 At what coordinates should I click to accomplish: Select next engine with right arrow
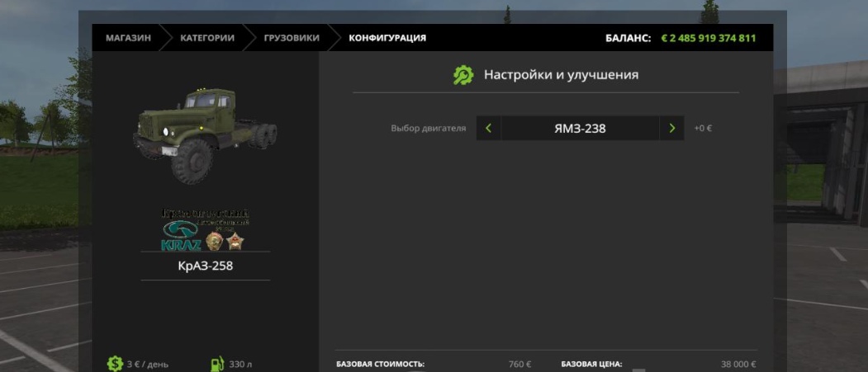pyautogui.click(x=671, y=128)
